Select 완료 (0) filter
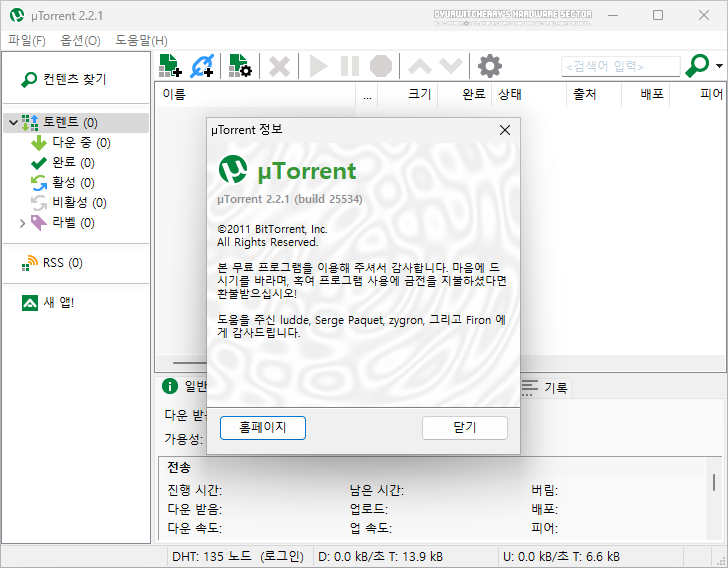Viewport: 728px width, 568px height. (63, 163)
